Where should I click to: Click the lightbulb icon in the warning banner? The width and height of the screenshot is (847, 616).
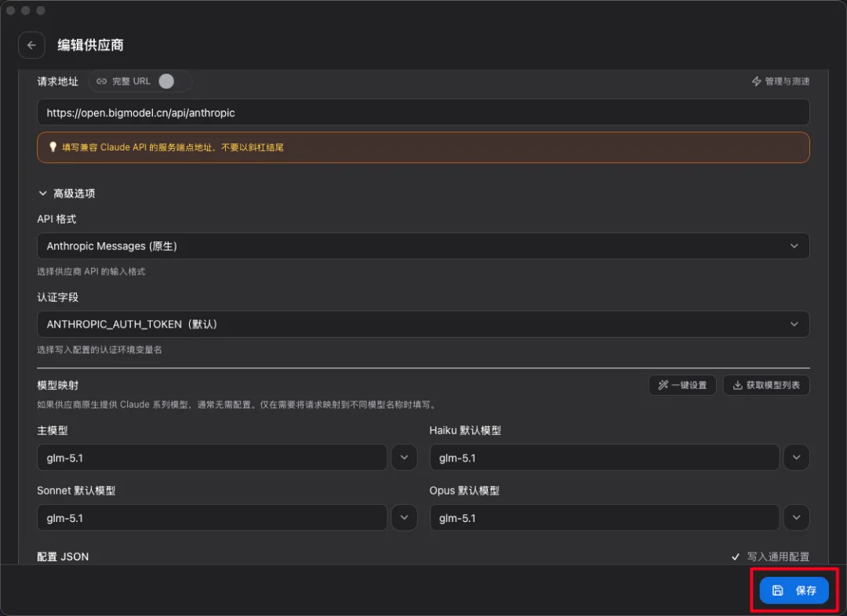pos(53,147)
